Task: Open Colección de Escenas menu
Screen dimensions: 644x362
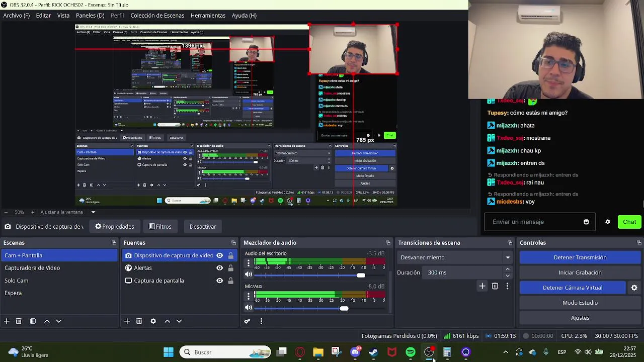Action: point(157,16)
